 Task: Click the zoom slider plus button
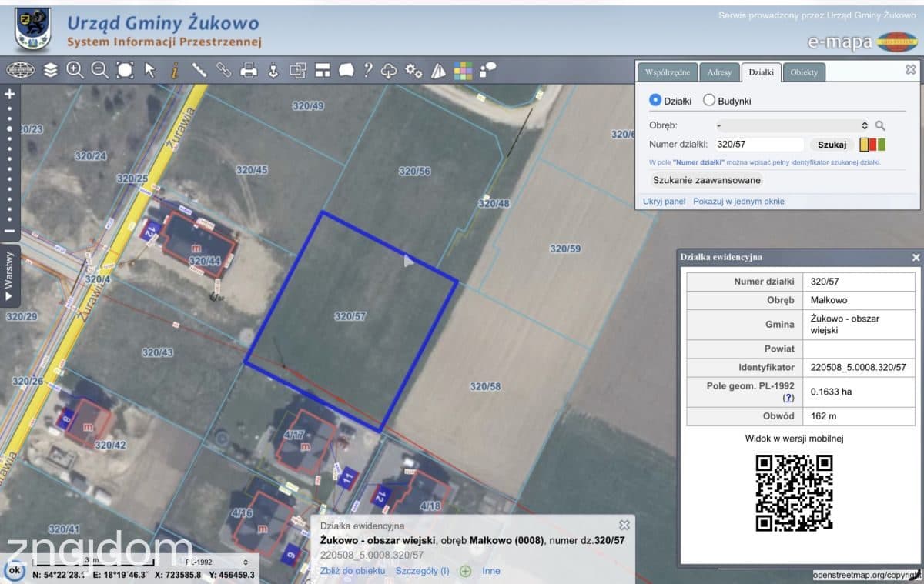pos(9,94)
